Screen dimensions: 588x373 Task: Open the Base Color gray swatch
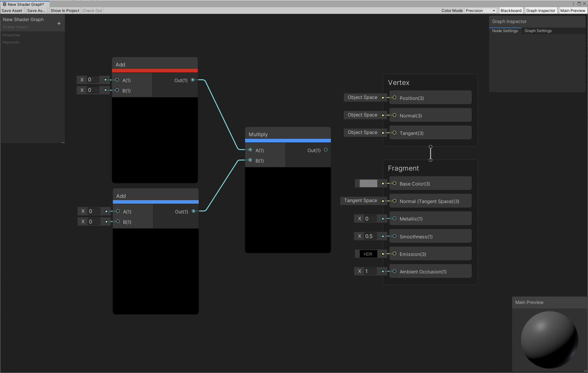368,184
